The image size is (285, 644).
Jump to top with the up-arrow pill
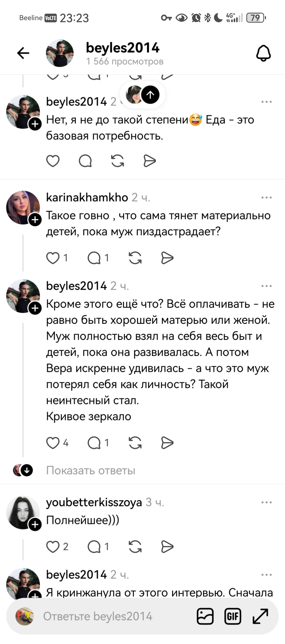[150, 95]
